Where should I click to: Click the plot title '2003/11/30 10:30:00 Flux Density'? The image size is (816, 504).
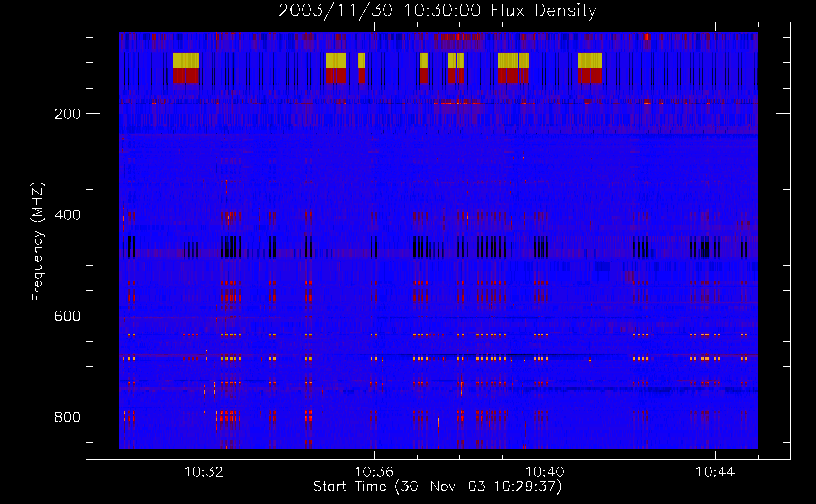click(438, 10)
